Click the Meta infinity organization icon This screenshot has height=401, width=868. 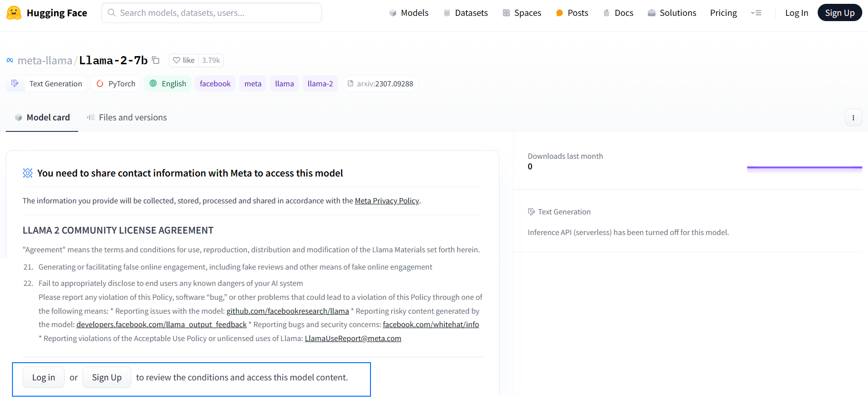coord(10,60)
